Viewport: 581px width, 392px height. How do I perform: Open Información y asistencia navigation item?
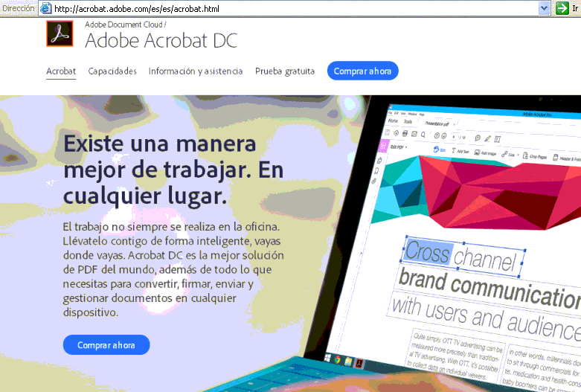pyautogui.click(x=196, y=71)
